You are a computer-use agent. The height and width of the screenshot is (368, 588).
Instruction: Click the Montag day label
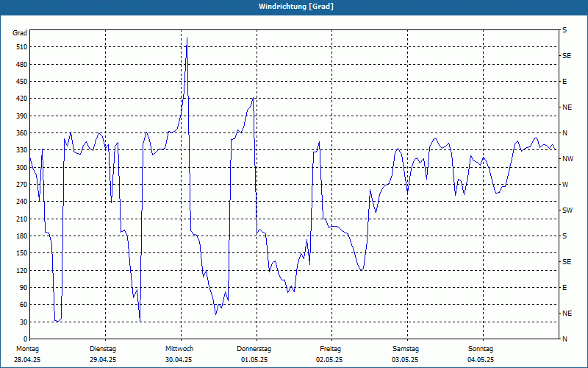tap(27, 349)
